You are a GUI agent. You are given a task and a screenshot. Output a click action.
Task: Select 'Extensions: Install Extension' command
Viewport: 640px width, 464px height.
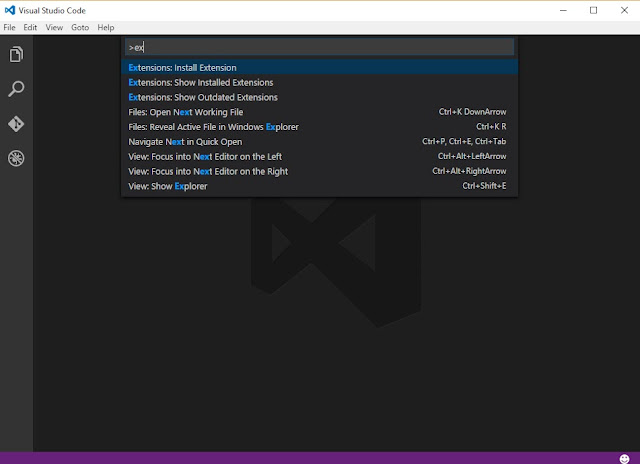pyautogui.click(x=320, y=68)
